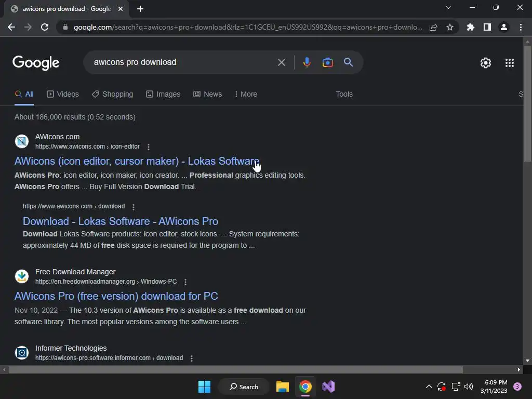Open clock showing 6:09 PM
Viewport: 532px width, 399px height.
(x=494, y=387)
